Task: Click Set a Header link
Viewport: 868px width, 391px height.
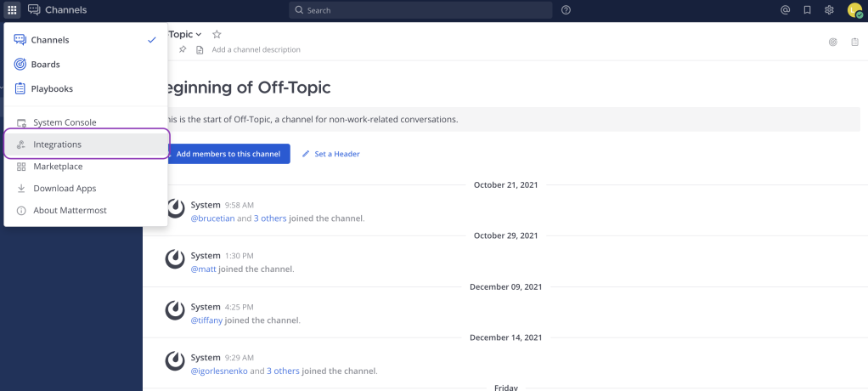Action: pos(331,154)
